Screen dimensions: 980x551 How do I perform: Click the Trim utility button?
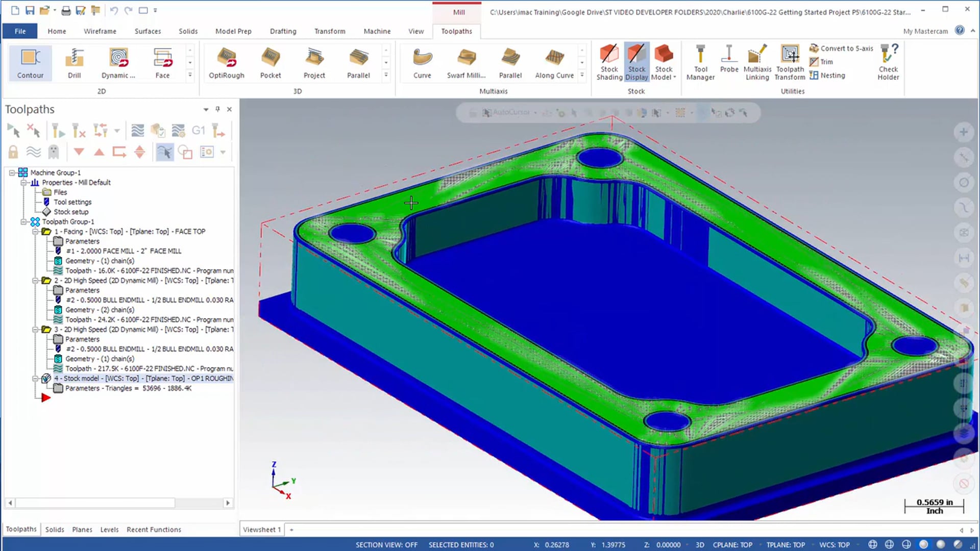[821, 62]
